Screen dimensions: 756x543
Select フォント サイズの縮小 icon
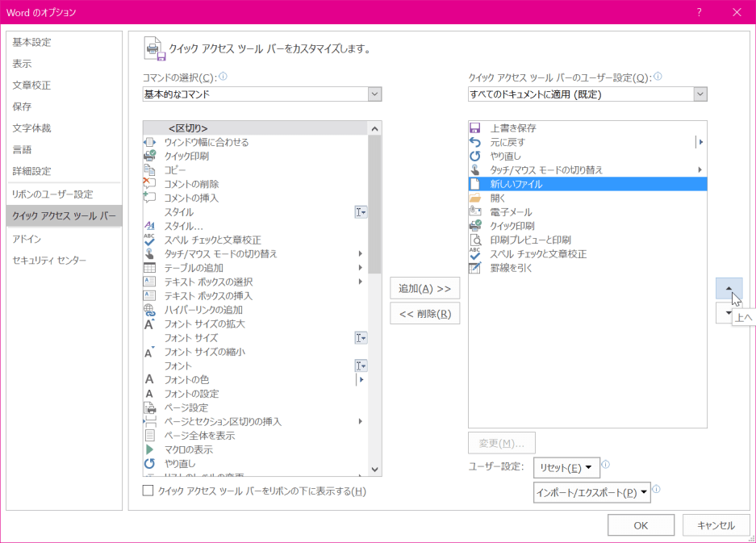(150, 352)
